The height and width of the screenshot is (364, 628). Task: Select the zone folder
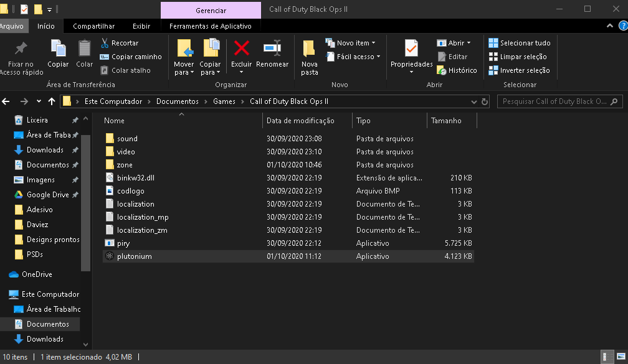tap(288, 165)
